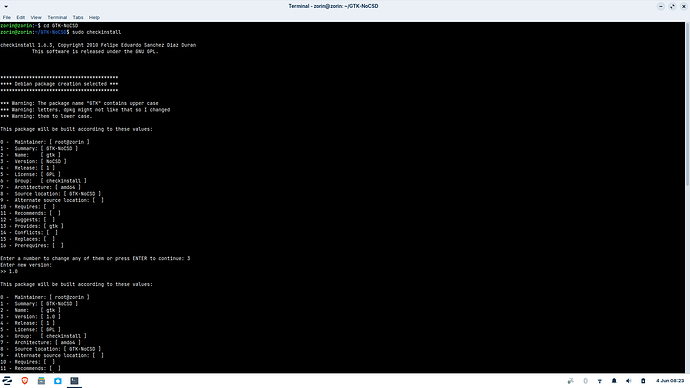690x388 pixels.
Task: Click the warning about upper case package name
Action: tap(79, 103)
